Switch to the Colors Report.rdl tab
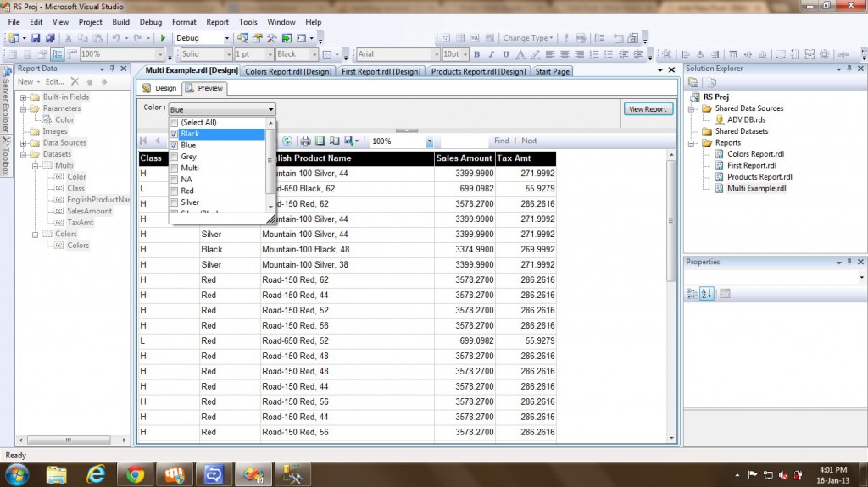868x487 pixels. [x=288, y=71]
